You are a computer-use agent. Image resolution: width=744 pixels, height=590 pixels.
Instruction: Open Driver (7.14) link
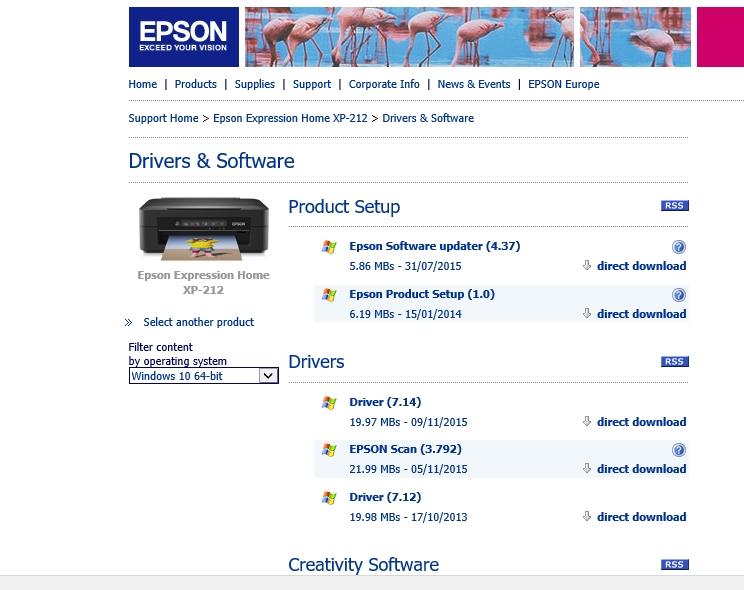(x=385, y=402)
